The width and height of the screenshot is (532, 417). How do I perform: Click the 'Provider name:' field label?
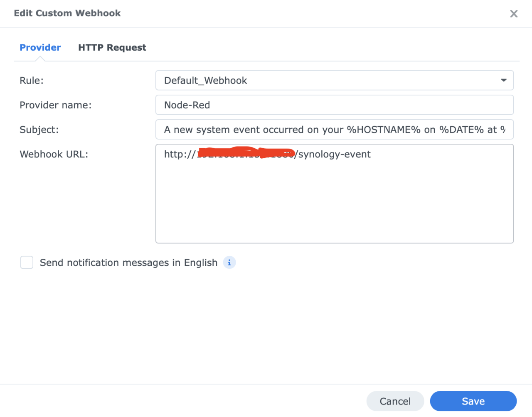point(55,105)
